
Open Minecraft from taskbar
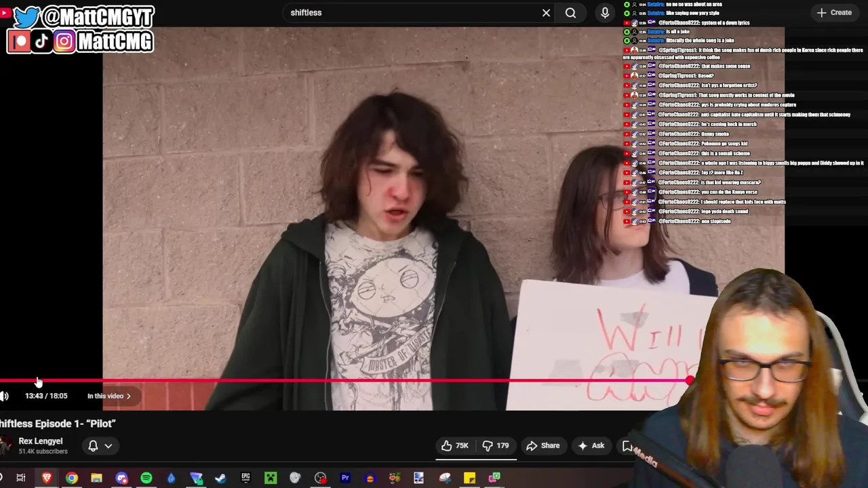(x=271, y=478)
